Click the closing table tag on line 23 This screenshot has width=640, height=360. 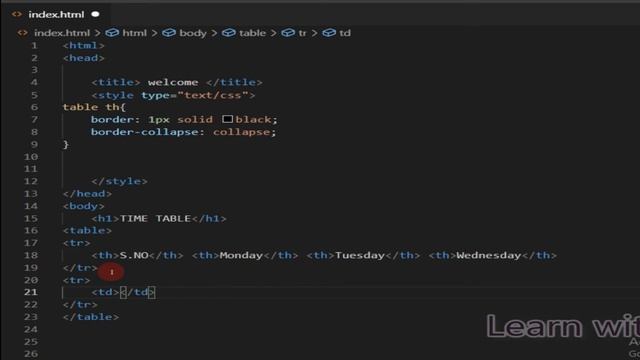click(x=91, y=317)
